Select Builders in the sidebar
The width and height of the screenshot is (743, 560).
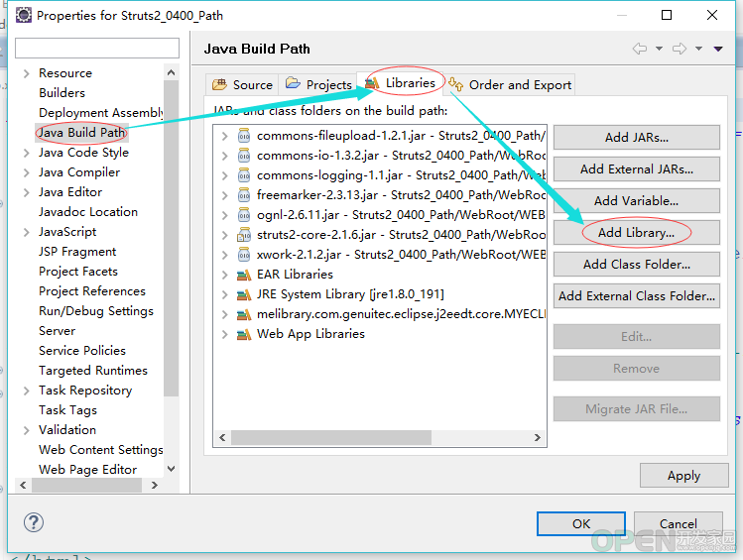click(x=62, y=93)
